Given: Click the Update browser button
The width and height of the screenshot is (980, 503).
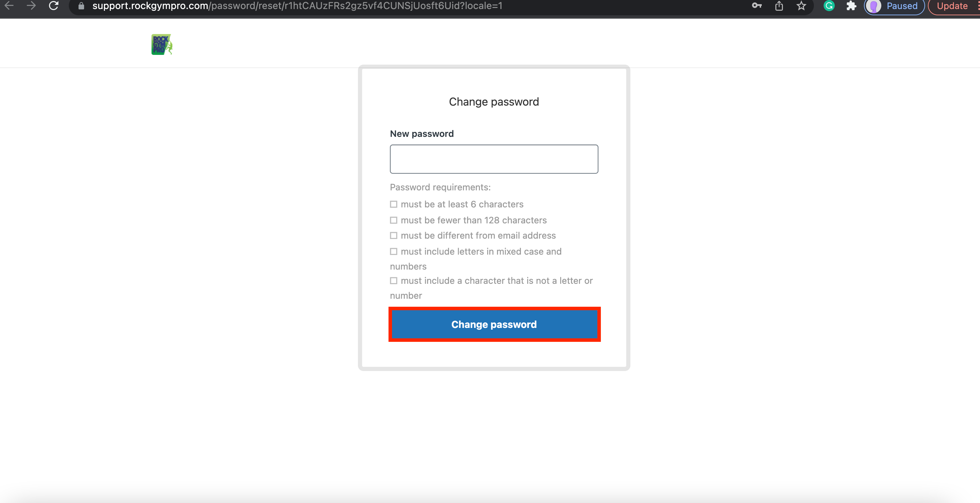Looking at the screenshot, I should pyautogui.click(x=952, y=6).
